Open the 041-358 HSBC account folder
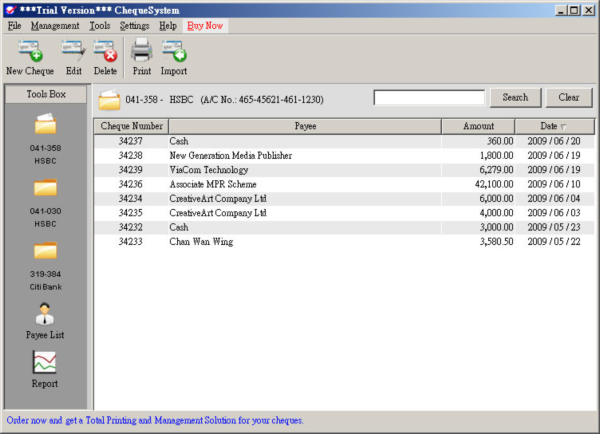 46,126
